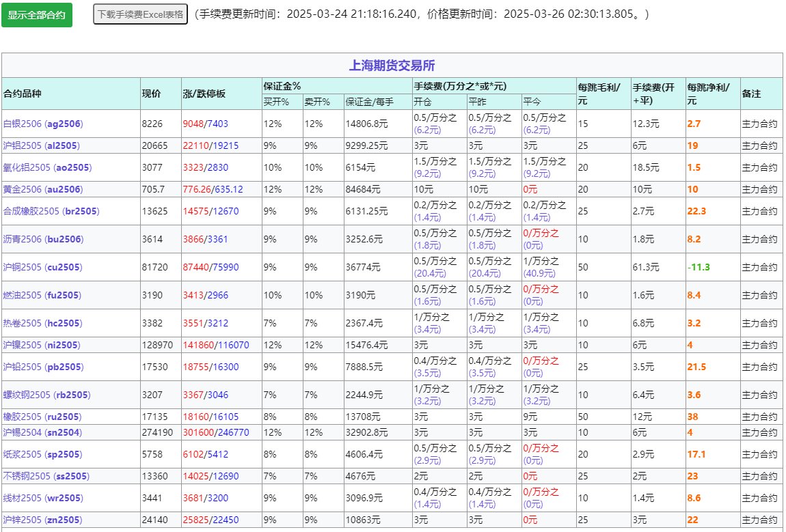The image size is (786, 532).
Task: Open the 不锈钢2505 (ss2505) contract link
Action: click(x=46, y=476)
